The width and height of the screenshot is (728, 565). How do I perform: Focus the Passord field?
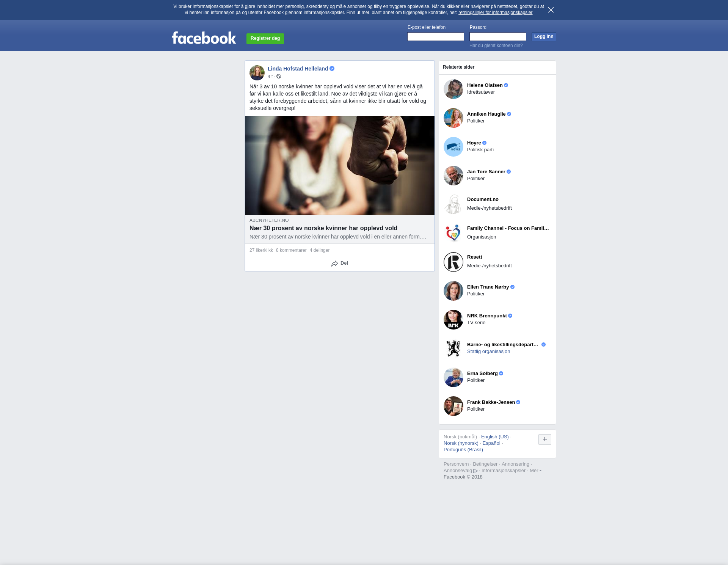(x=497, y=36)
